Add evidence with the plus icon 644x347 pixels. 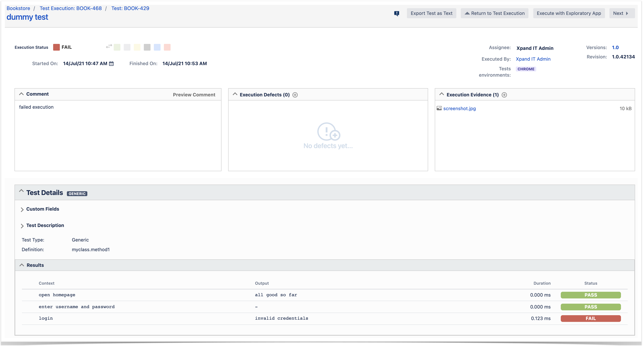[504, 95]
